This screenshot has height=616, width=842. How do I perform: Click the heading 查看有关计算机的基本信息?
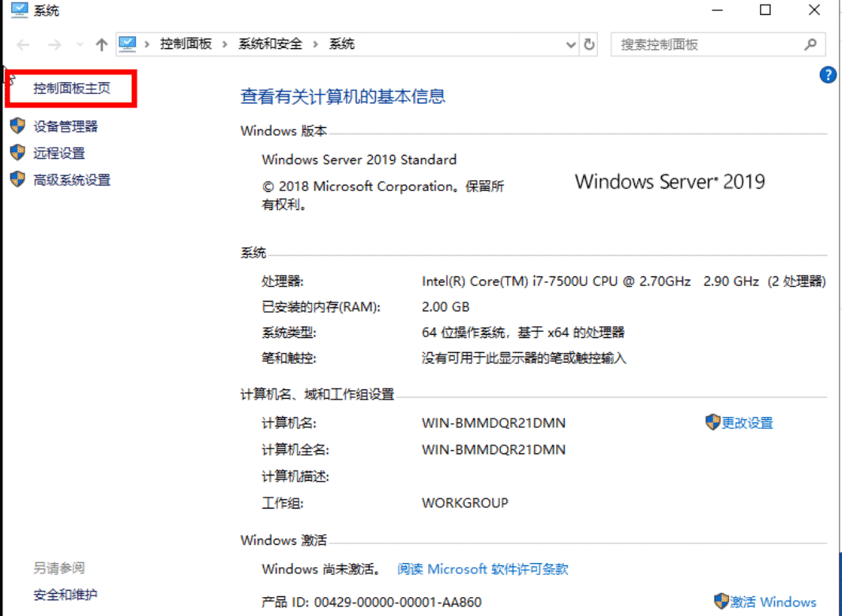pyautogui.click(x=343, y=96)
